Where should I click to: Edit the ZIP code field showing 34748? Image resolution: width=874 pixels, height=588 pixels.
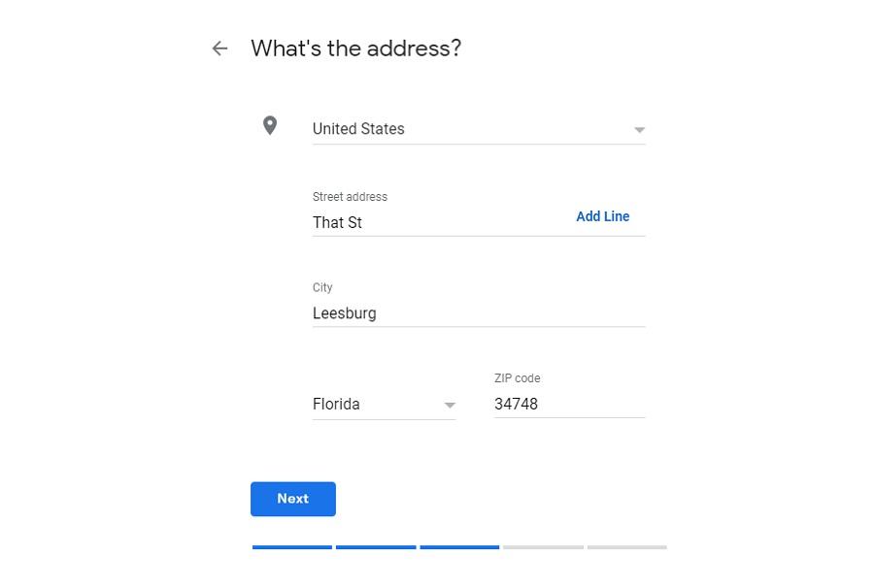click(x=568, y=405)
